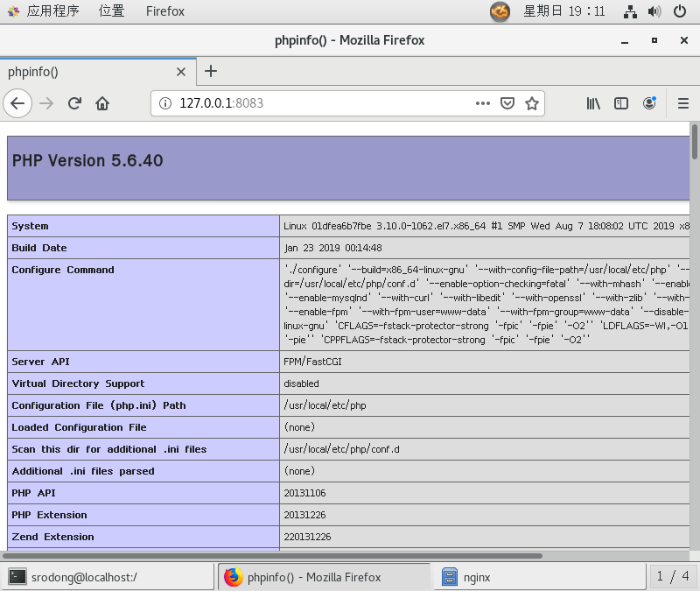Open a new tab with plus button
Screen dimensions: 700x591
point(210,72)
